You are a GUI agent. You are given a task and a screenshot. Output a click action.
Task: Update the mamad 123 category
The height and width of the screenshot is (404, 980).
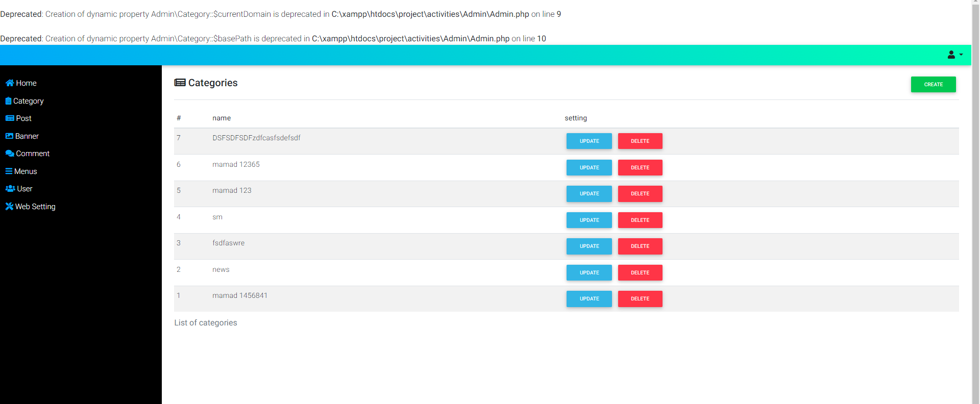pos(589,194)
